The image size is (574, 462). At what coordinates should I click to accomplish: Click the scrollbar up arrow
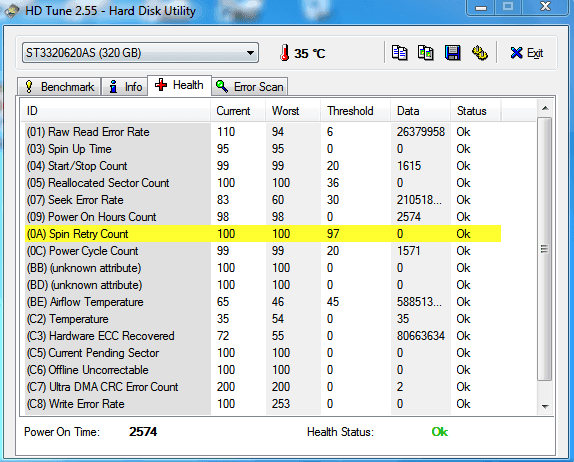coord(545,108)
